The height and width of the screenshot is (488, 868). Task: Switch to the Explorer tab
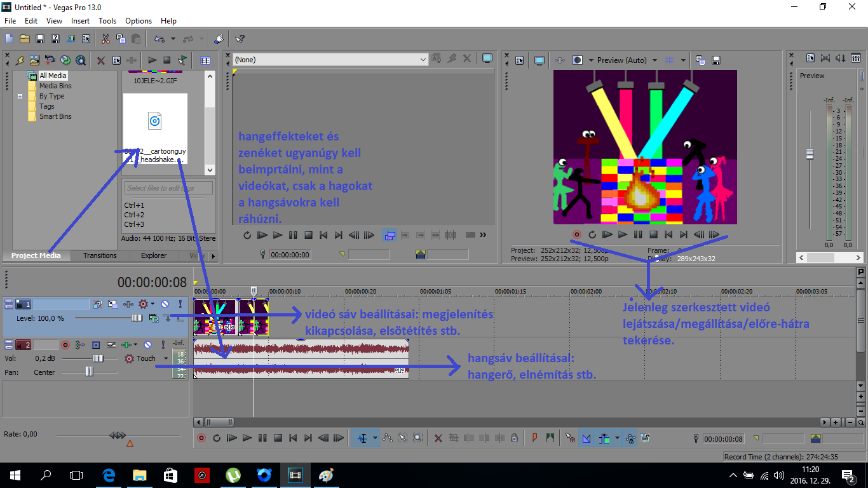(x=154, y=255)
